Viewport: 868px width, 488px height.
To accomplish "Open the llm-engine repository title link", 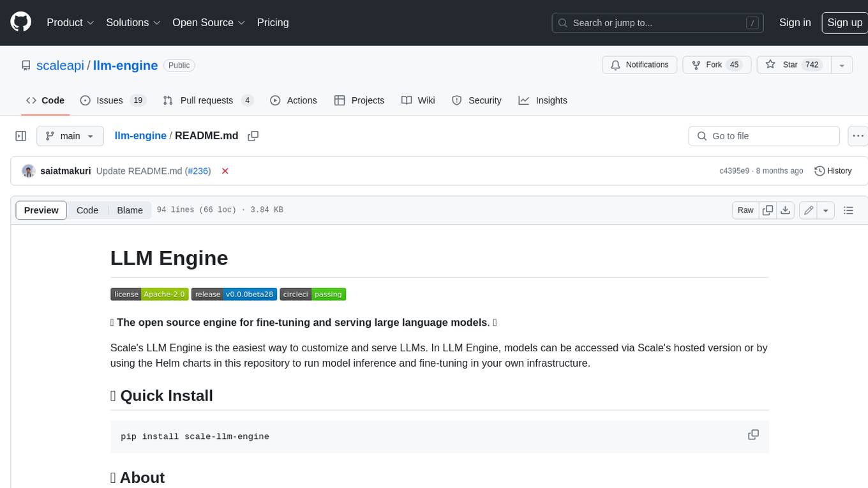I will point(126,65).
